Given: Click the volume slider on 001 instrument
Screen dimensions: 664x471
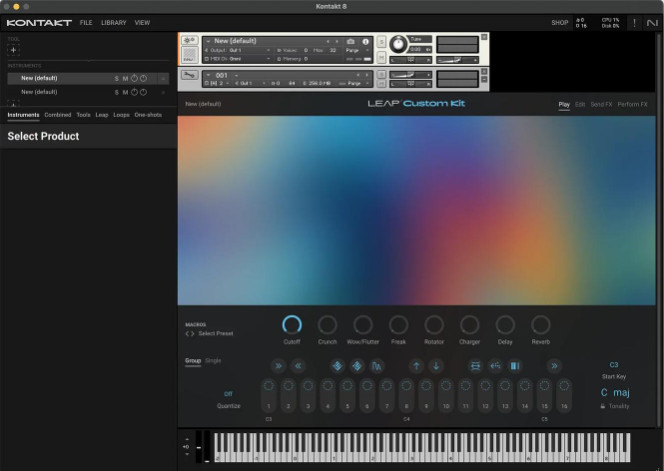Looking at the screenshot, I should point(410,75).
